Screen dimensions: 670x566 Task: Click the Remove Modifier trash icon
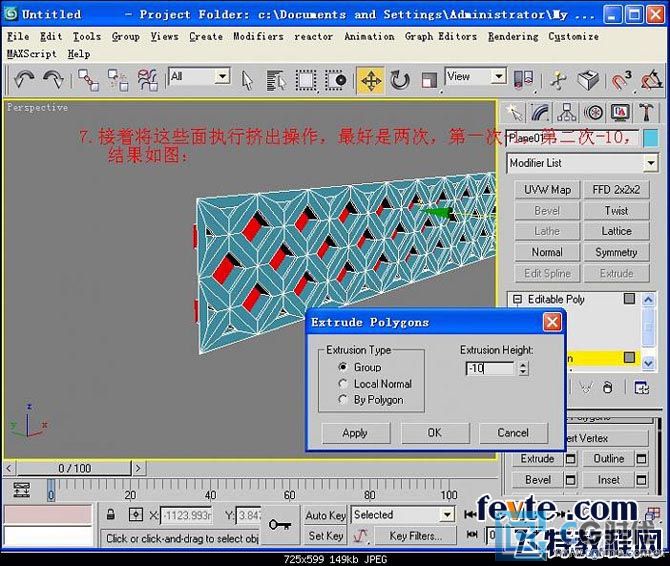coord(607,387)
